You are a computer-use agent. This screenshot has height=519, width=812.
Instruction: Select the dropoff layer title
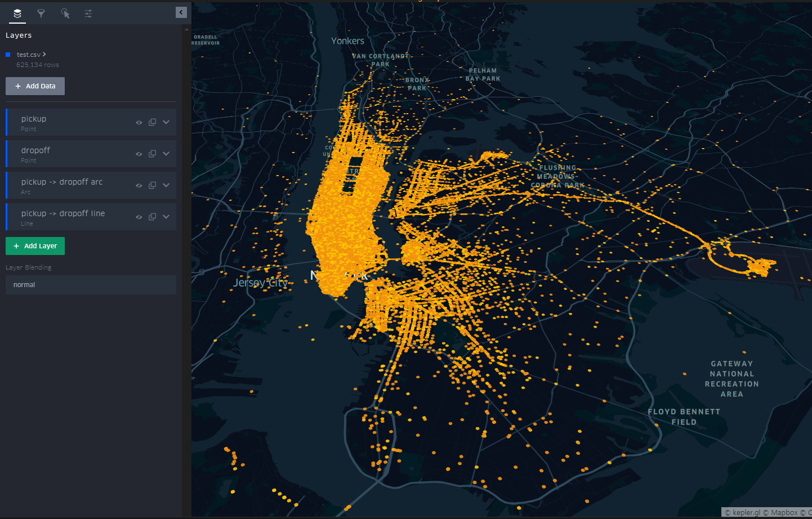(x=35, y=150)
